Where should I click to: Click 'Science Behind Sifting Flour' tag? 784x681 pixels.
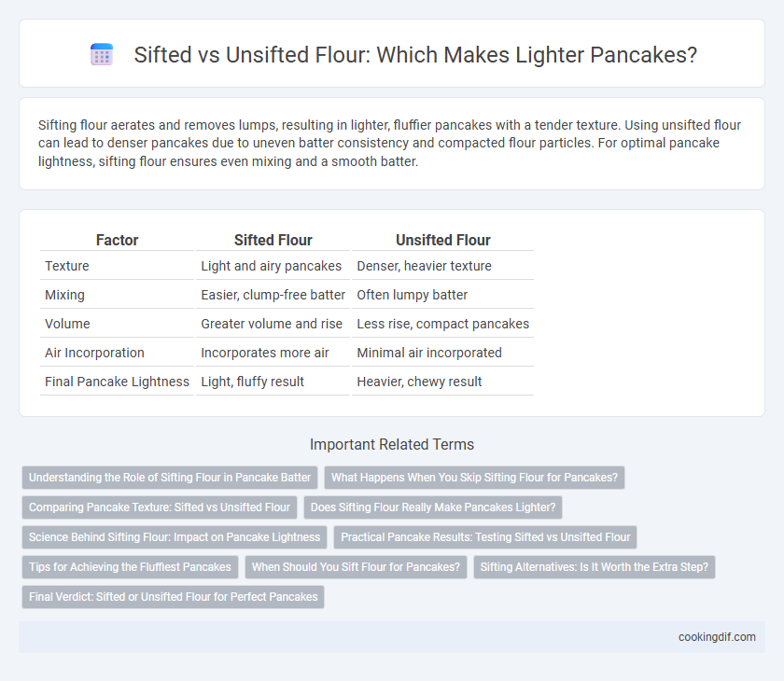[175, 537]
